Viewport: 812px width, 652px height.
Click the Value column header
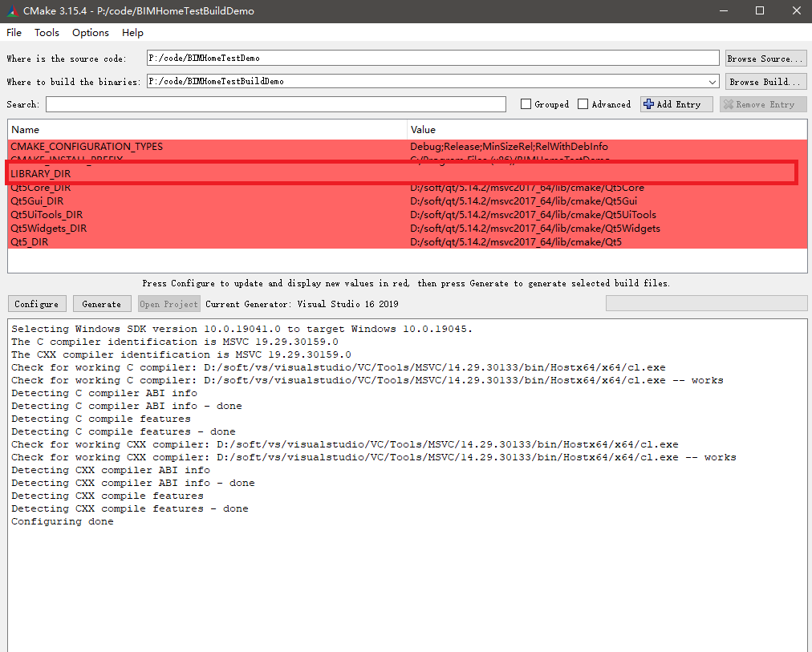[607, 129]
